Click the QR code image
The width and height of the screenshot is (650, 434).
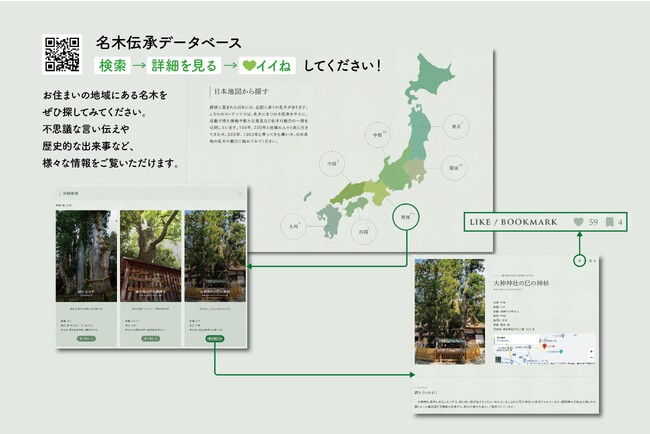61,55
